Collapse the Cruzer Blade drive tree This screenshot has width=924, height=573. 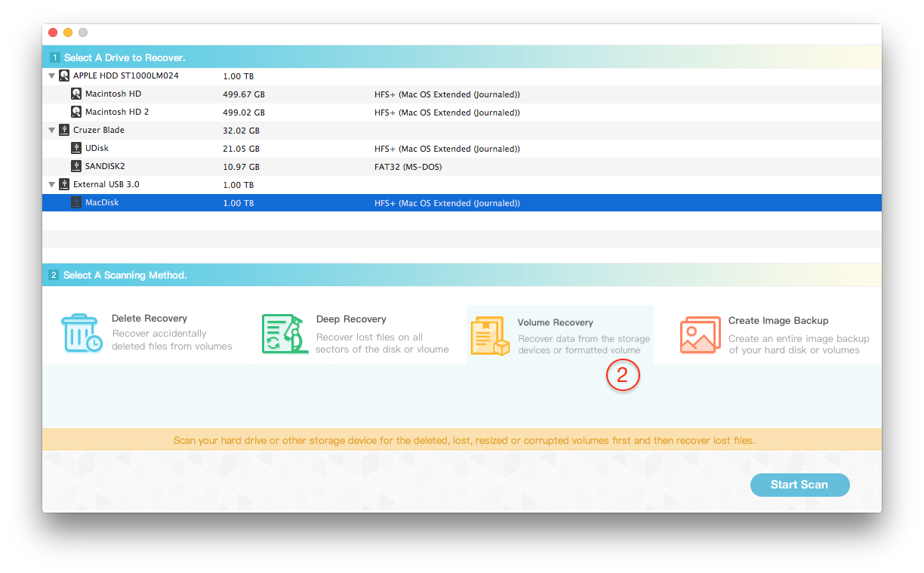tap(51, 130)
